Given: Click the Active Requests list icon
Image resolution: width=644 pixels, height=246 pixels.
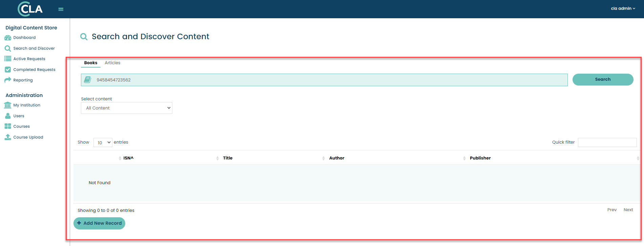Looking at the screenshot, I should (x=8, y=59).
